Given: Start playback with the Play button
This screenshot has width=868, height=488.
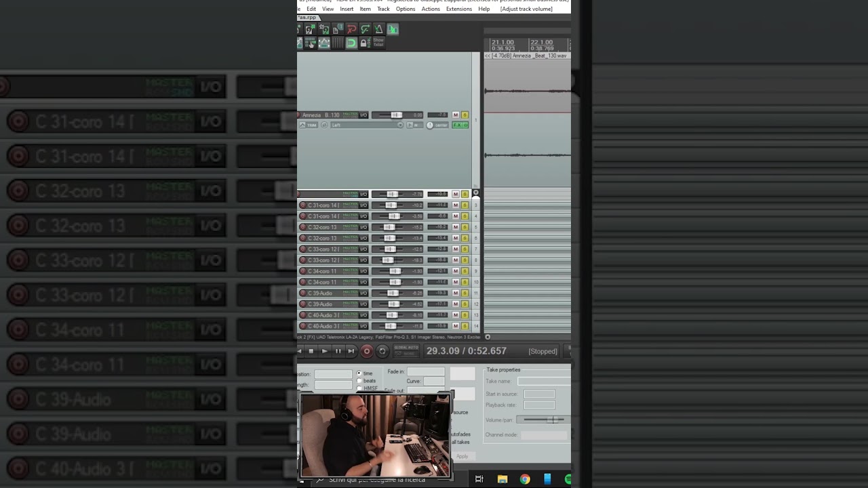Looking at the screenshot, I should pos(324,351).
